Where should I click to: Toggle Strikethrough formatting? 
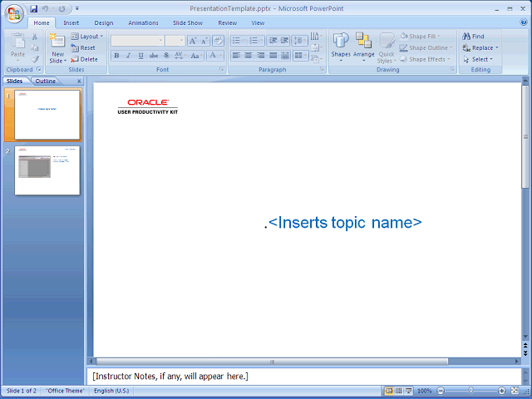pyautogui.click(x=153, y=56)
